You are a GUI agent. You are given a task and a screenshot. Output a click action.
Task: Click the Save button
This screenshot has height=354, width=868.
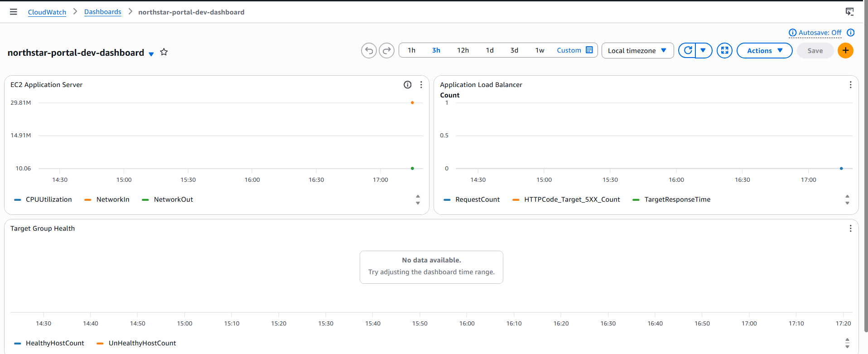815,51
